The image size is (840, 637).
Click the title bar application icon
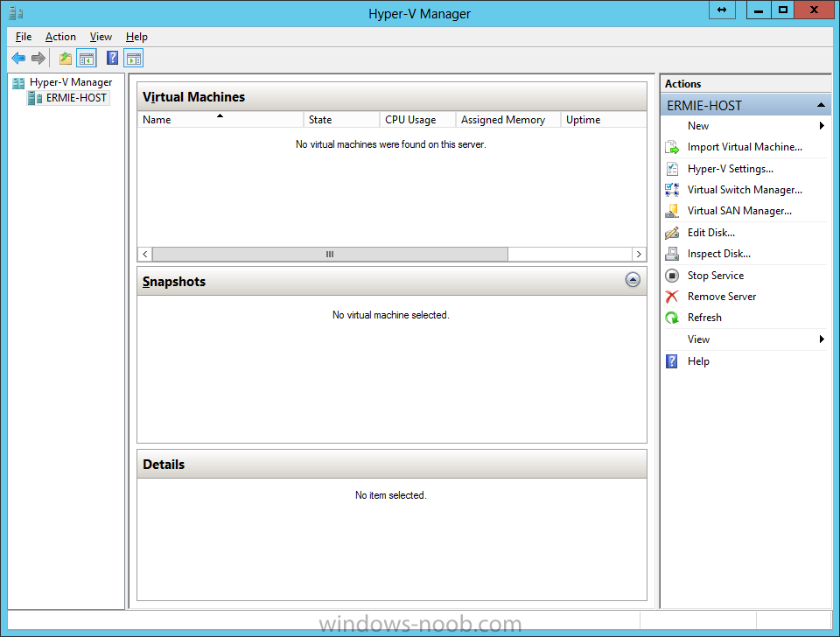pos(16,13)
